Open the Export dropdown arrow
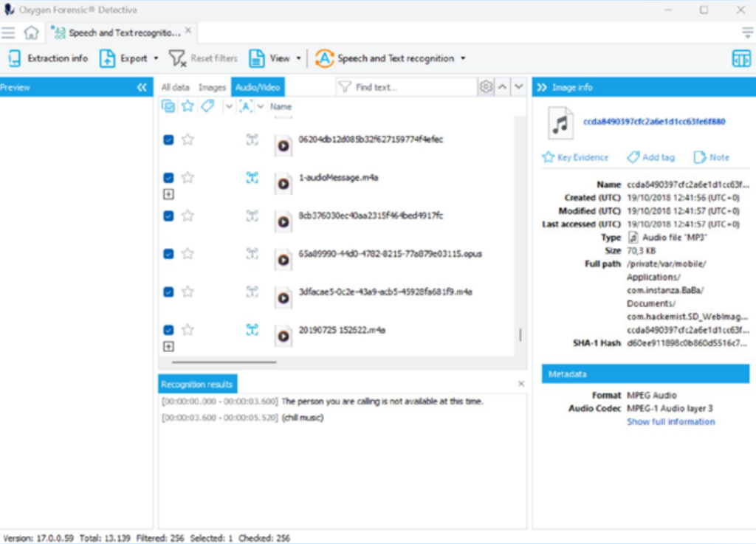The height and width of the screenshot is (544, 756). tap(157, 59)
